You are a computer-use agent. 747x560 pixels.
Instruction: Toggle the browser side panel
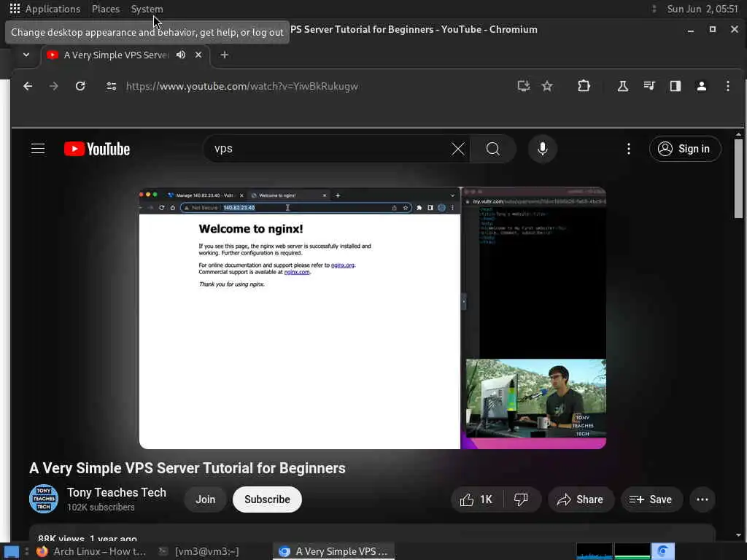pyautogui.click(x=675, y=86)
